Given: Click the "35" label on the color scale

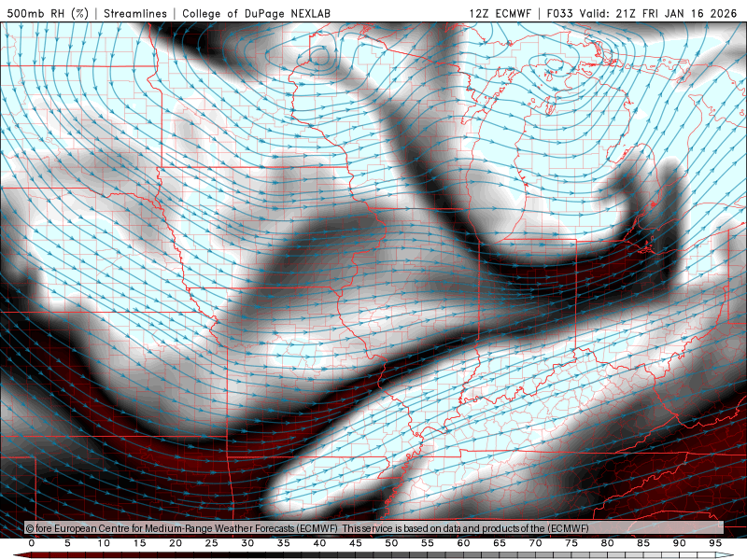Looking at the screenshot, I should click(x=284, y=543).
